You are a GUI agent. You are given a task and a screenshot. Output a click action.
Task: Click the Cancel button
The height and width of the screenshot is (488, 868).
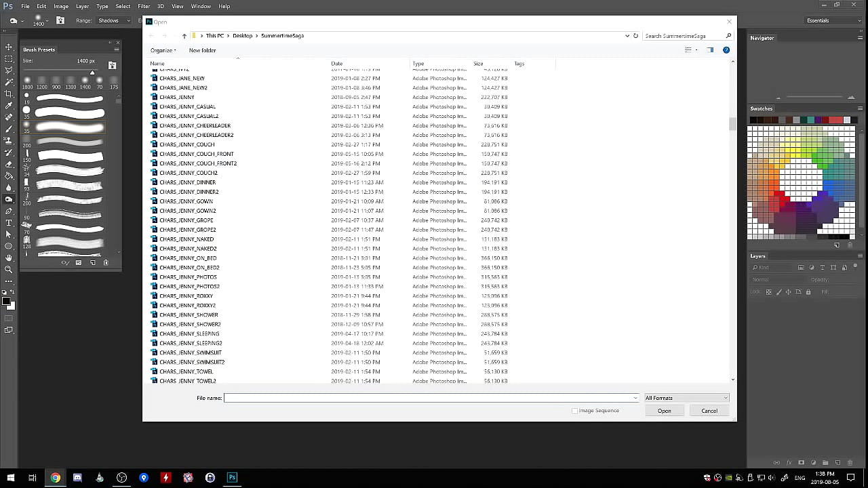click(x=709, y=411)
